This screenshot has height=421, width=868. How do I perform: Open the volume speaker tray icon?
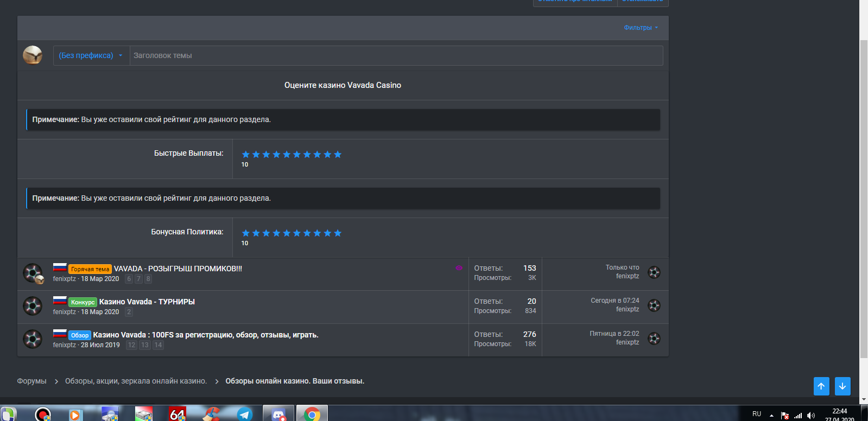[x=811, y=416]
